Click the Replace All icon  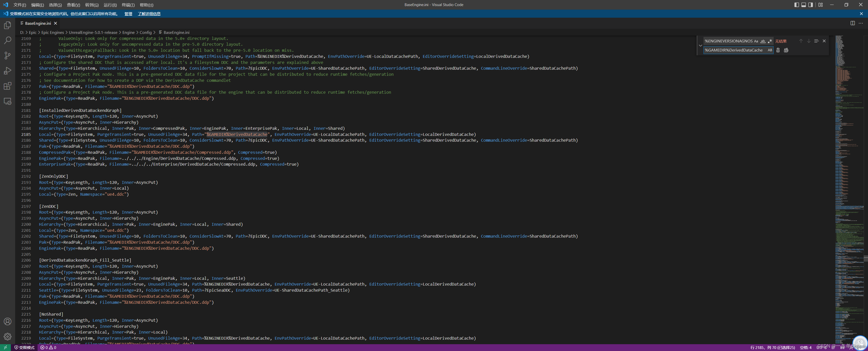tap(786, 50)
